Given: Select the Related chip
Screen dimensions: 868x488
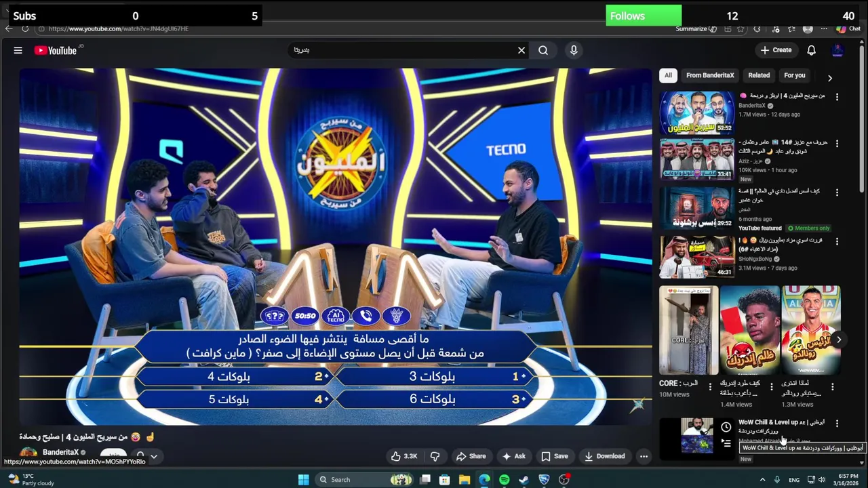Looking at the screenshot, I should click(759, 75).
